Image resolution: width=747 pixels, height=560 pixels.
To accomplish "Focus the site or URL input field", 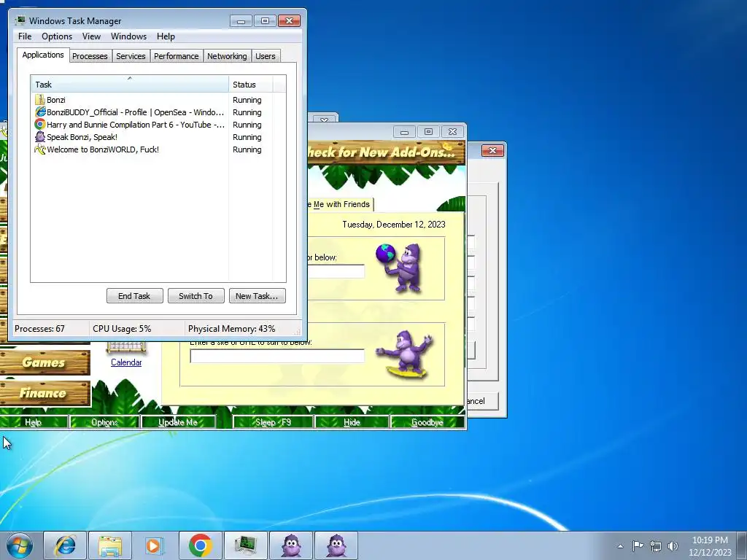I will point(276,356).
